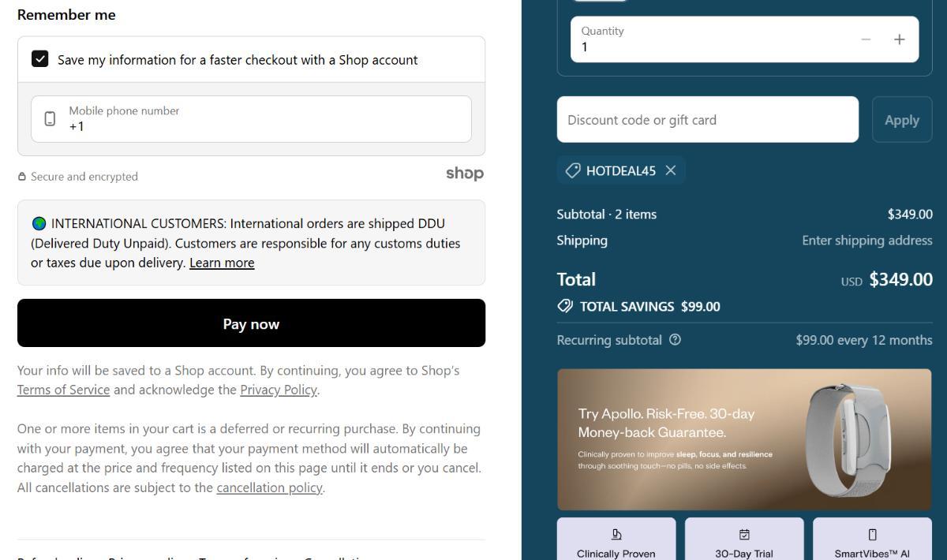This screenshot has height=560, width=947.
Task: Click the Apollo wearable banner image
Action: point(744,439)
